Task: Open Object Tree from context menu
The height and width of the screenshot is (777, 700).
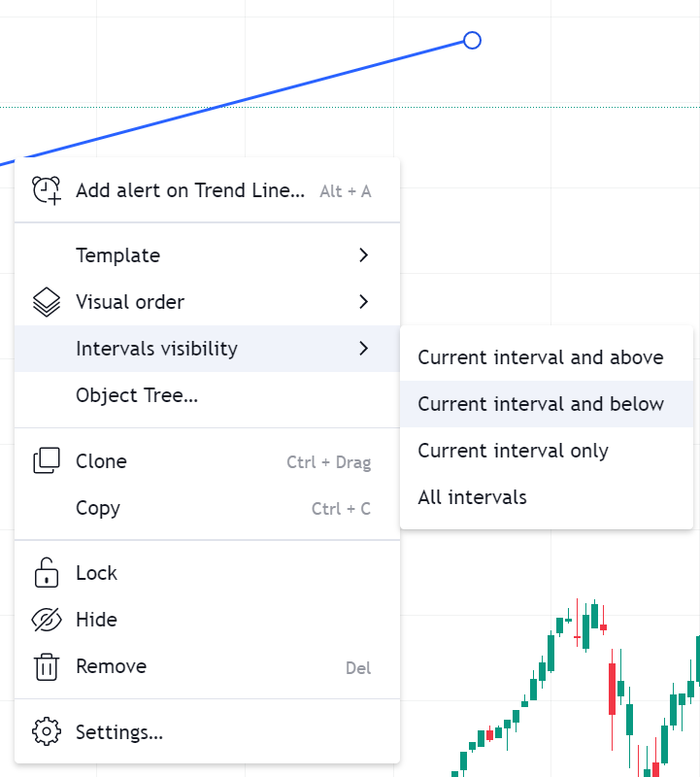Action: [137, 395]
